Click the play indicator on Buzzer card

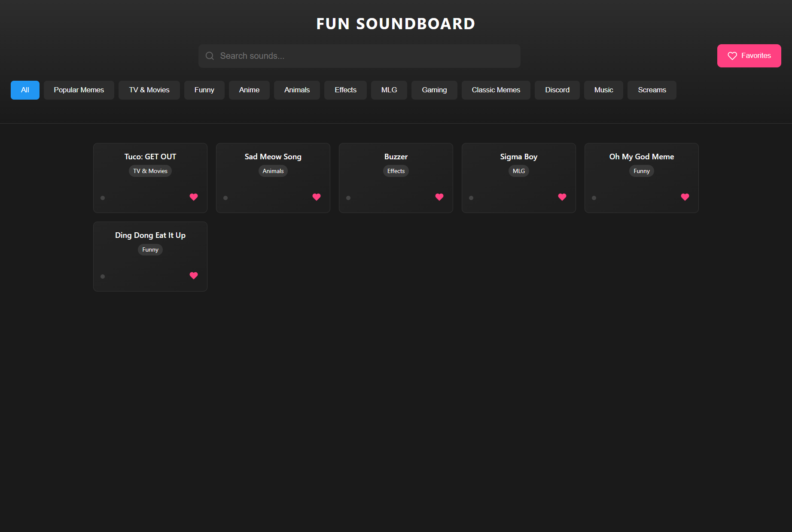[x=348, y=198]
